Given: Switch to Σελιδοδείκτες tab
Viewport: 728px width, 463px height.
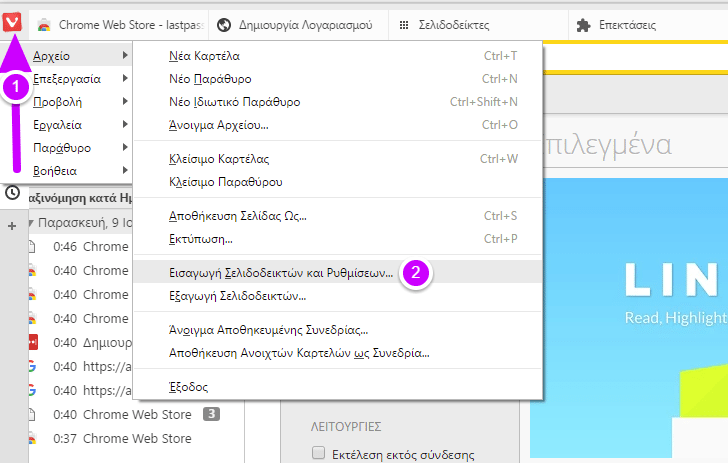Looking at the screenshot, I should click(x=478, y=25).
